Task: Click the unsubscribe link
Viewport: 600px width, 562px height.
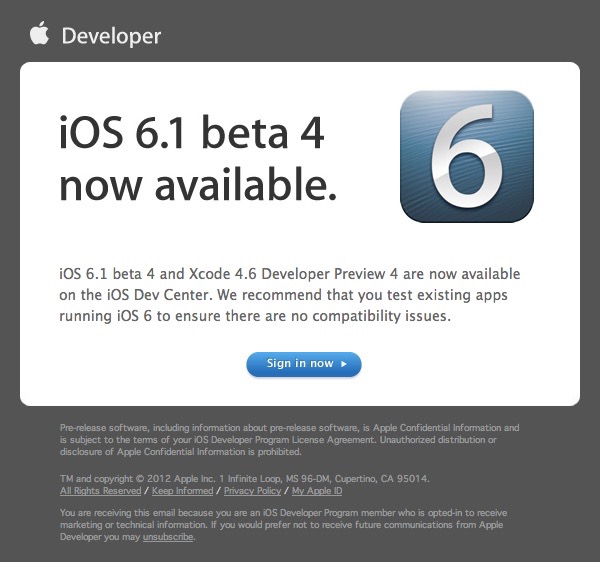Action: tap(168, 537)
